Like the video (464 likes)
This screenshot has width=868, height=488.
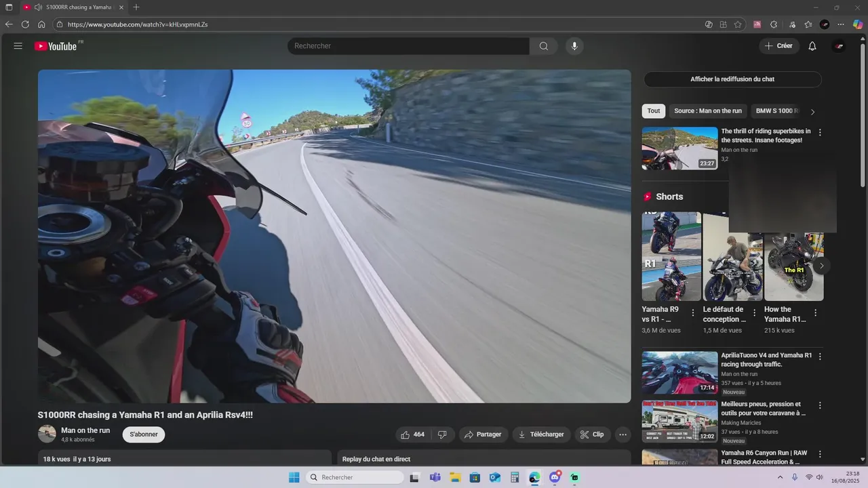pyautogui.click(x=412, y=434)
